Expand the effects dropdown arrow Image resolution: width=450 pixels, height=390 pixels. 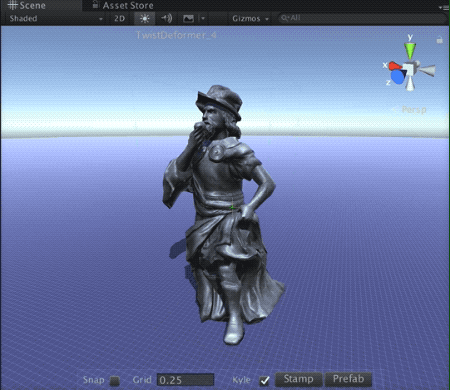pos(203,19)
